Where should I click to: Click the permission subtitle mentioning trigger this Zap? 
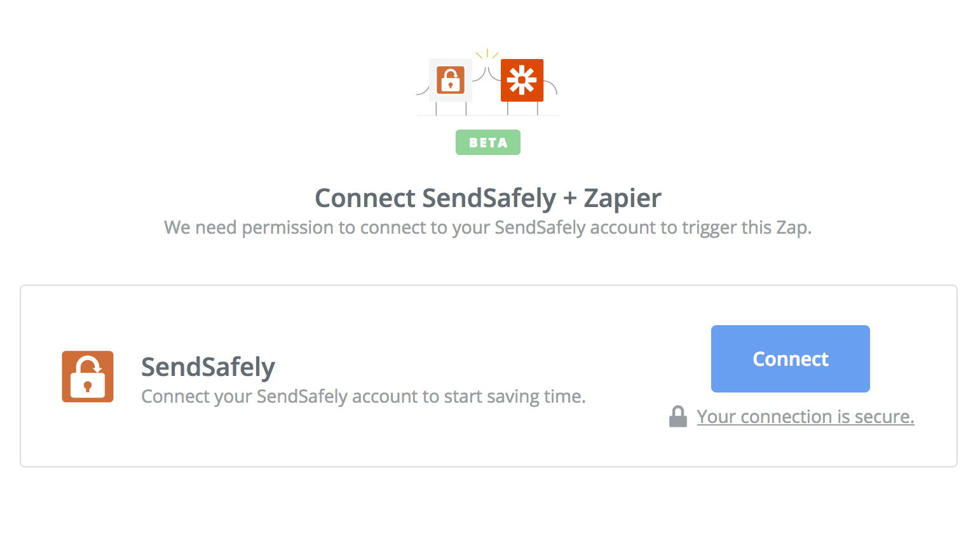pyautogui.click(x=488, y=227)
